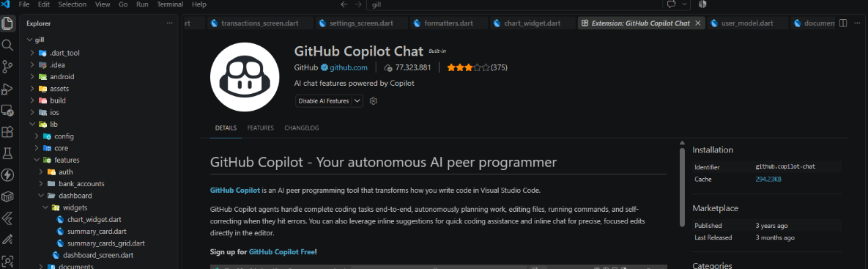The width and height of the screenshot is (868, 269).
Task: Expand the assets folder
Action: tap(33, 89)
